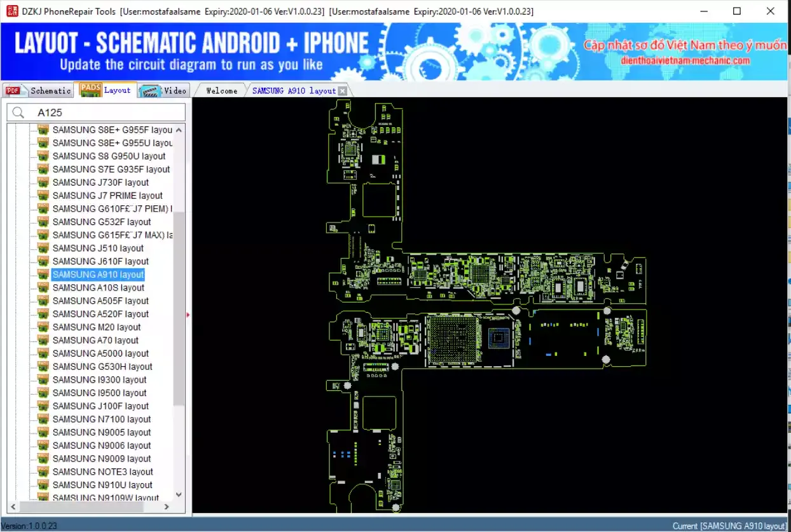
Task: Open SAMSUNG S7E G935F layout
Action: tap(111, 169)
